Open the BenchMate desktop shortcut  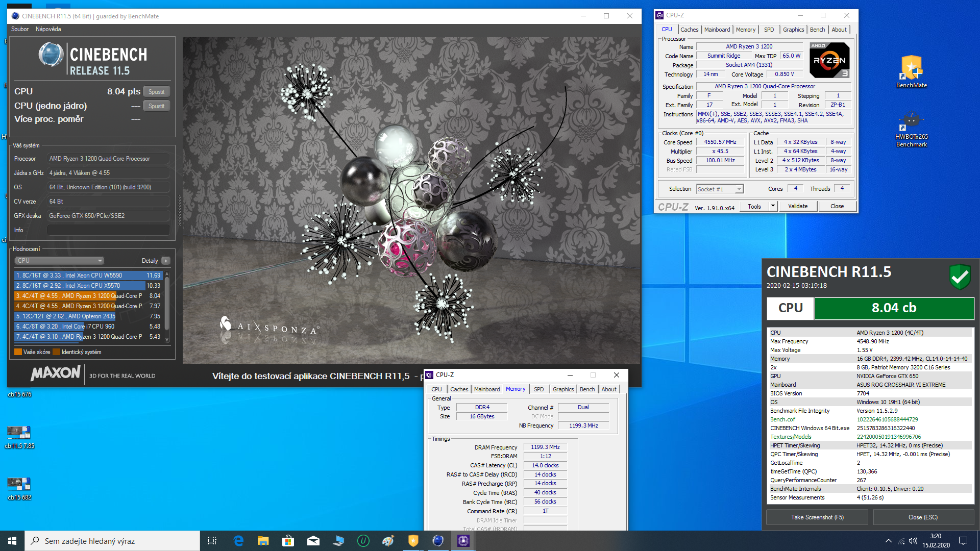tap(911, 71)
